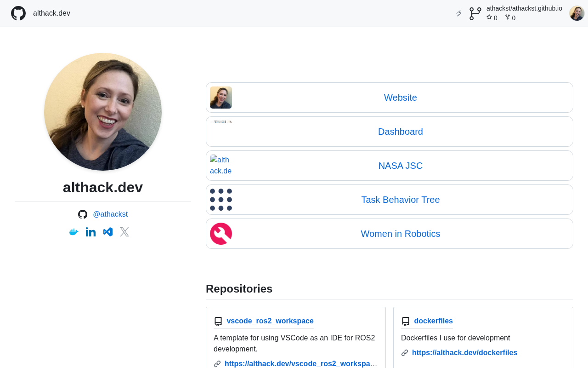
Task: Open the X (Twitter) social icon
Action: point(124,232)
